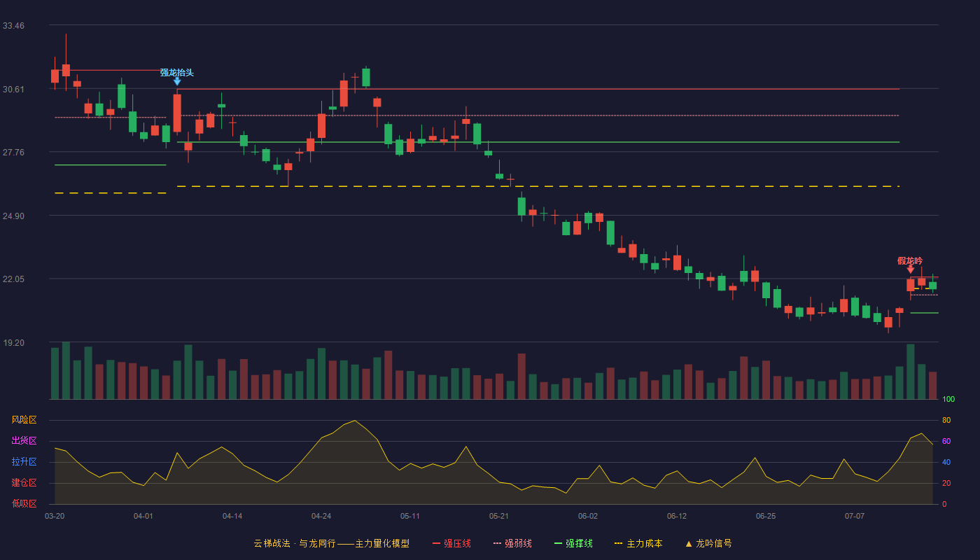Click the 拉升区 zone label
The height and width of the screenshot is (560, 980).
[24, 462]
